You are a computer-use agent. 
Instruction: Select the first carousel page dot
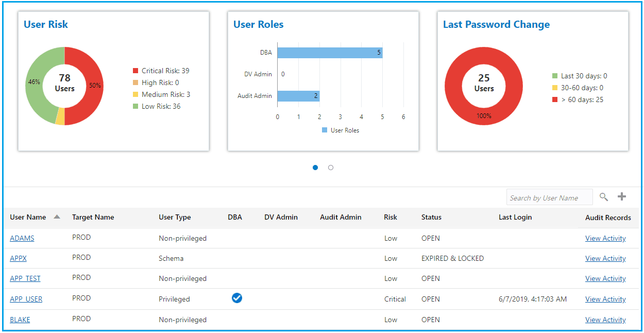point(315,168)
